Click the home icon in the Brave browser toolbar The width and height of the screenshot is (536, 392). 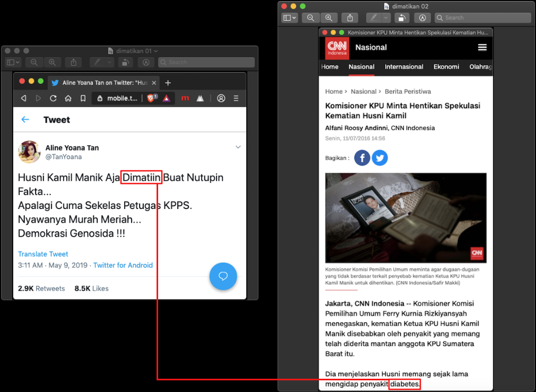[x=68, y=98]
